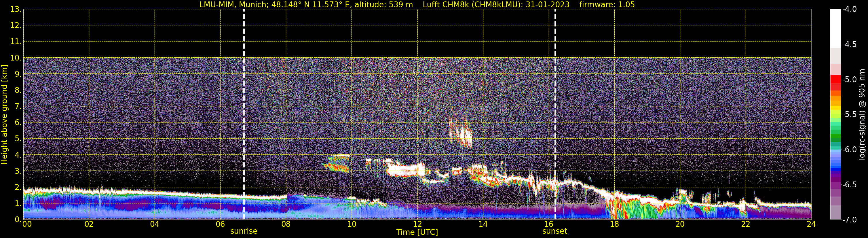Click the 'Height above ground [km]' axis label
This screenshot has width=868, height=238.
[4, 115]
